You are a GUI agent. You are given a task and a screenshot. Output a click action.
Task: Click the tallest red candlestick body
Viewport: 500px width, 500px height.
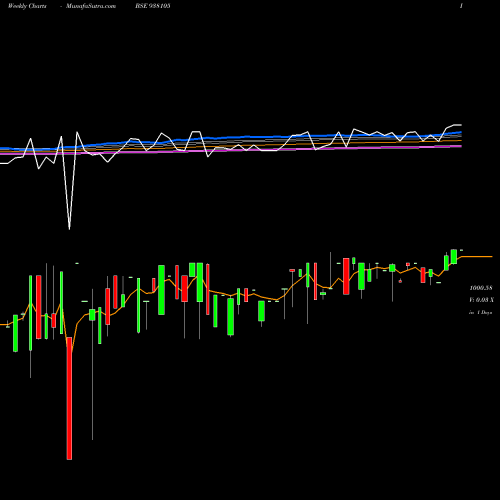point(69,398)
